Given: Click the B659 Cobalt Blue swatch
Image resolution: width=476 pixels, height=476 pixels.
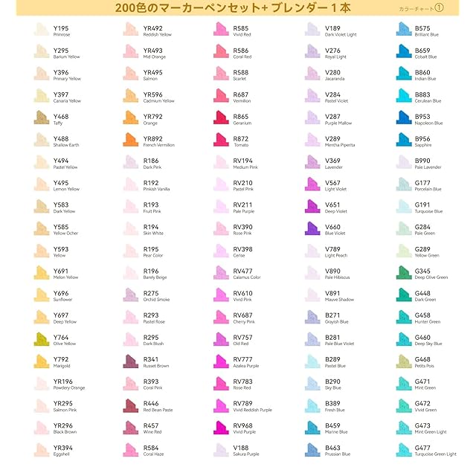Looking at the screenshot, I should pos(403,52).
